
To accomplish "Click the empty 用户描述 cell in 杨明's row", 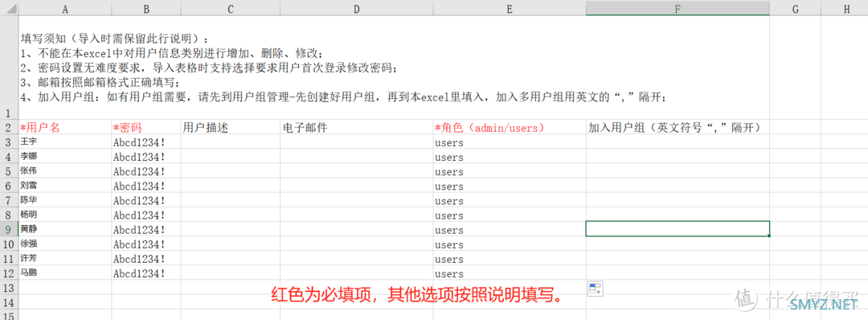I will click(231, 215).
